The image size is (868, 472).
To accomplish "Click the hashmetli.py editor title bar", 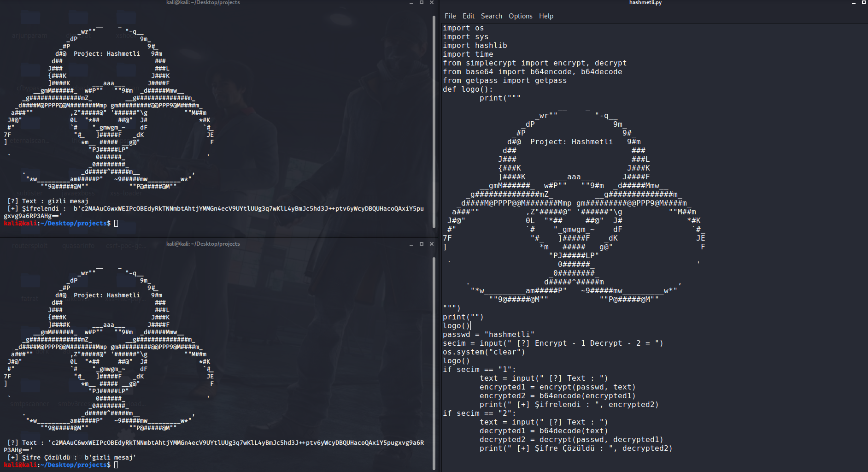I will click(645, 3).
